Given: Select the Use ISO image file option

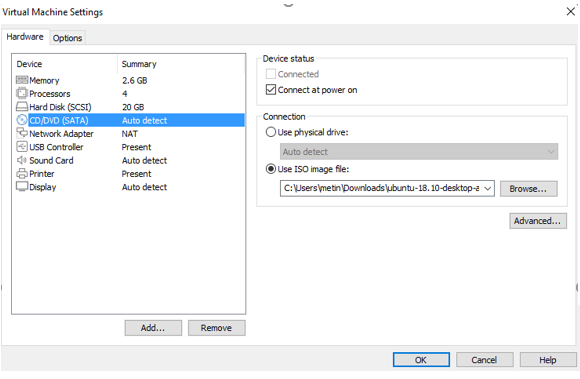Looking at the screenshot, I should [271, 169].
